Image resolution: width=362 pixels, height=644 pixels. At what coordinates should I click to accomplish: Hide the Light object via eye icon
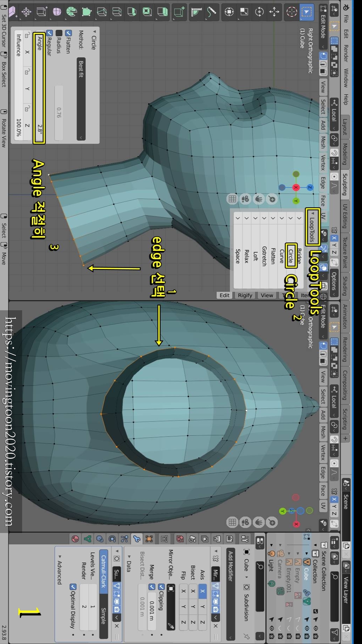pos(272,628)
